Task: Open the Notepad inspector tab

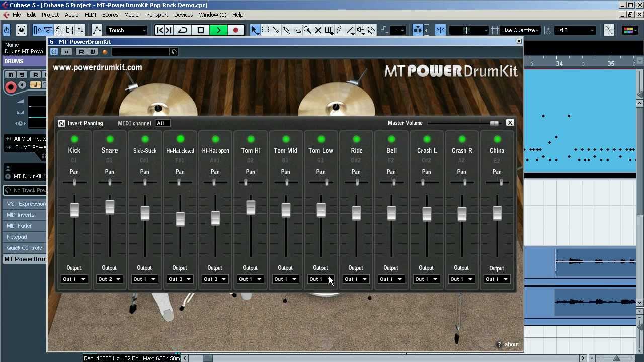Action: point(25,237)
